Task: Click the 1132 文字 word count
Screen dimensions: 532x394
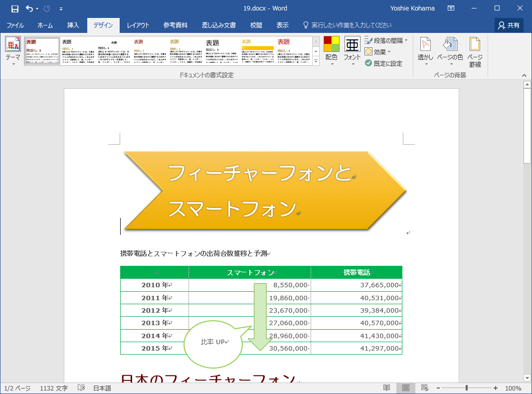Action: click(54, 388)
